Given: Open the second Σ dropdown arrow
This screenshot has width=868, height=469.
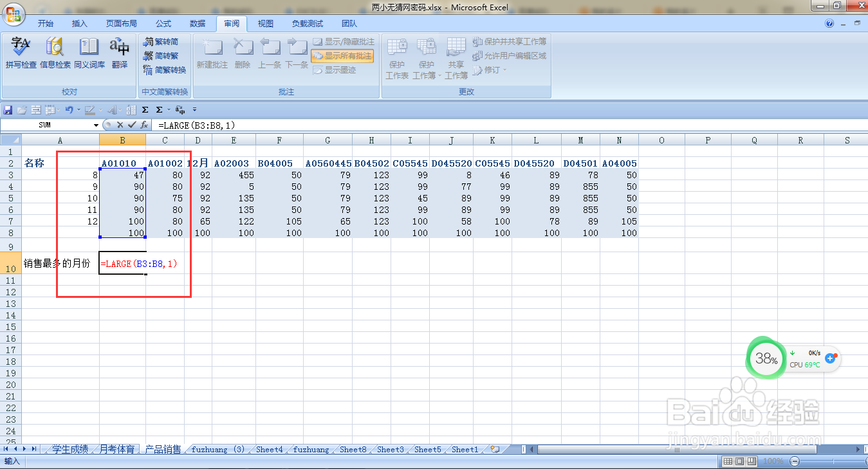Looking at the screenshot, I should coord(169,110).
